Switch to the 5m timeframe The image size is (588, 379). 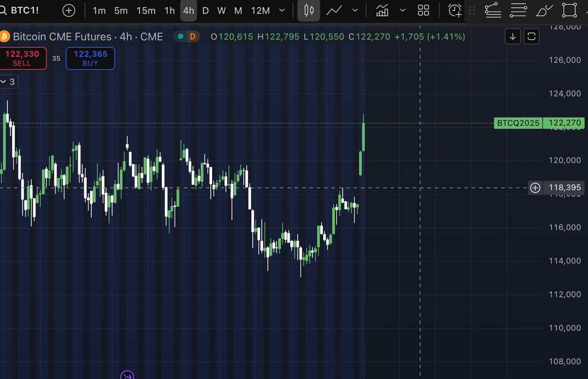[121, 10]
